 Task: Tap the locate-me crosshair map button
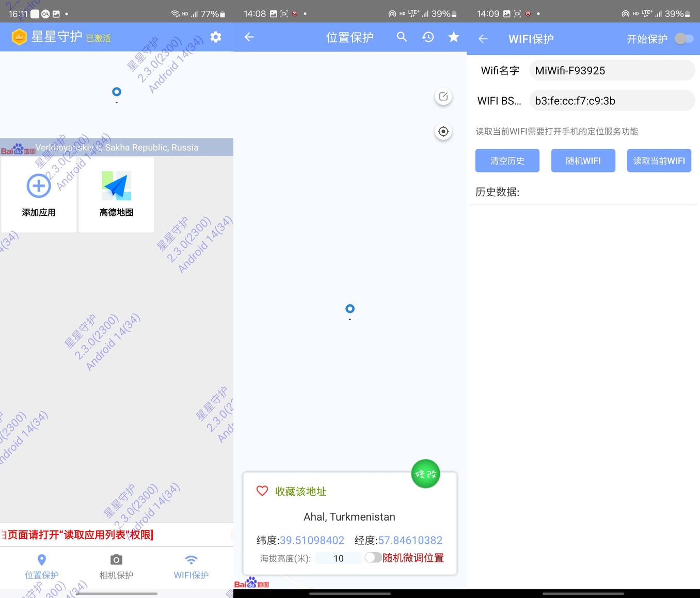443,132
